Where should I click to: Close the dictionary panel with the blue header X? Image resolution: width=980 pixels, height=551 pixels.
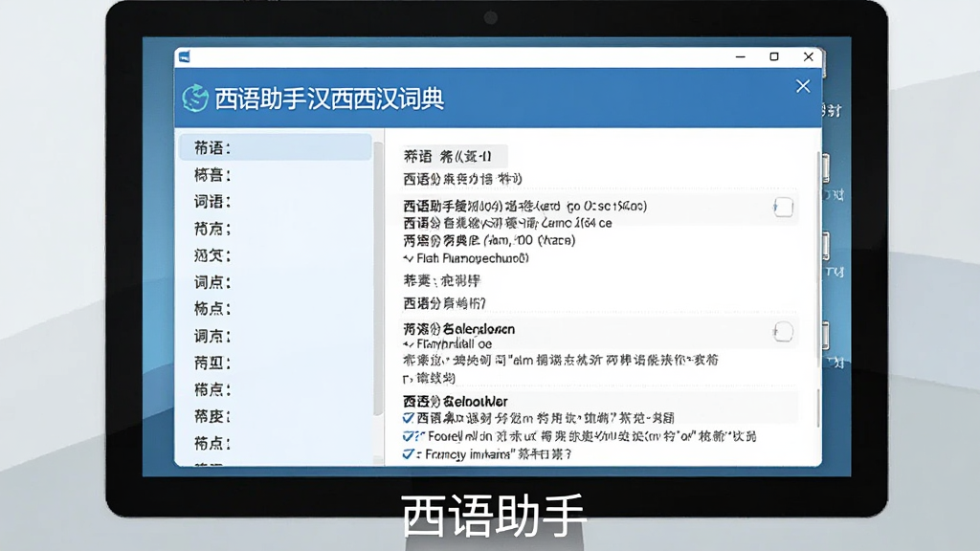(x=803, y=86)
